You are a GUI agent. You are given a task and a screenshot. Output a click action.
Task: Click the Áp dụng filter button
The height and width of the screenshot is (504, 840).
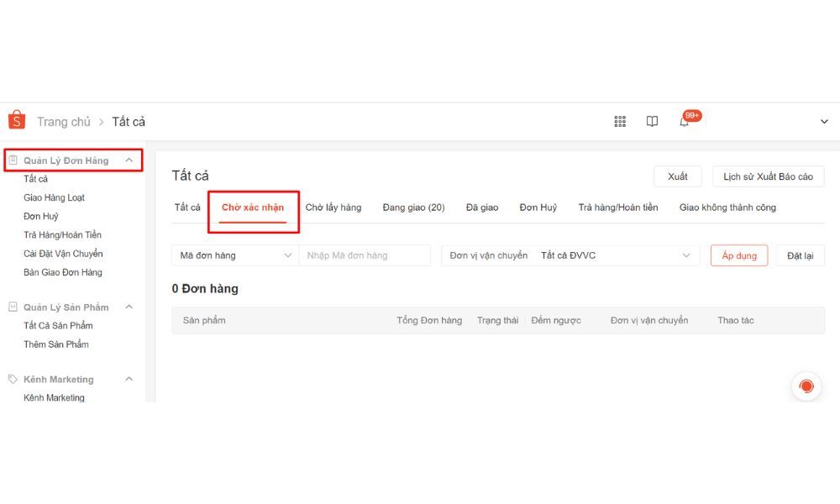point(739,255)
